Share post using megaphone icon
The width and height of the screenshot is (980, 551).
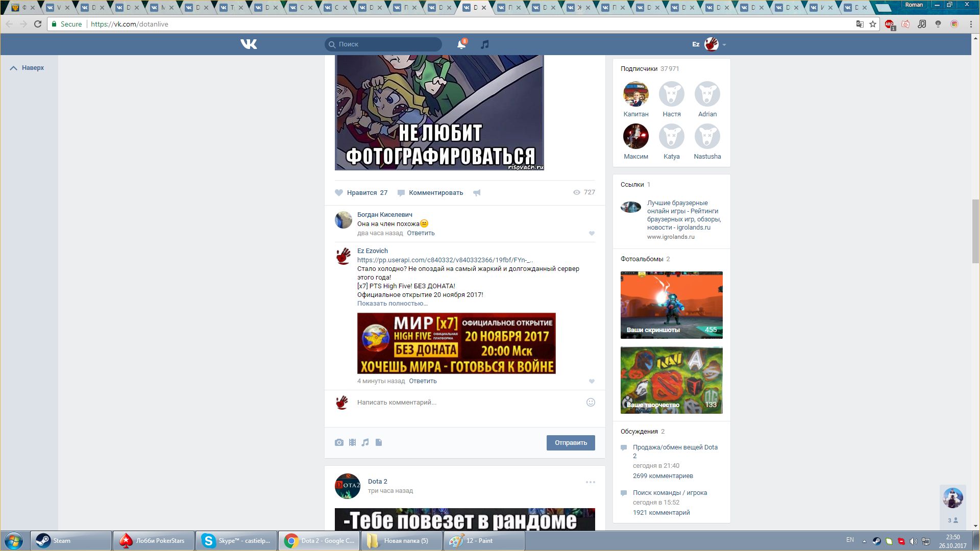click(477, 193)
